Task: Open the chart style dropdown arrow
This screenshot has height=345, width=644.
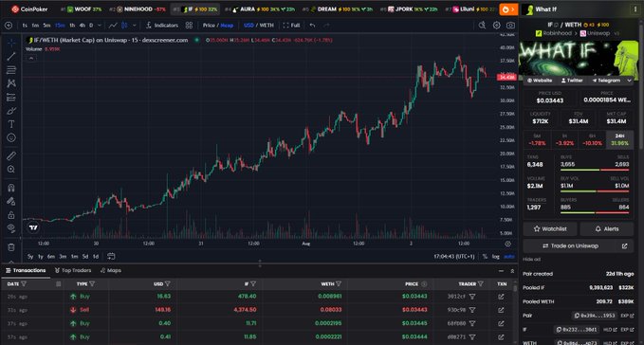Action: coord(135,26)
